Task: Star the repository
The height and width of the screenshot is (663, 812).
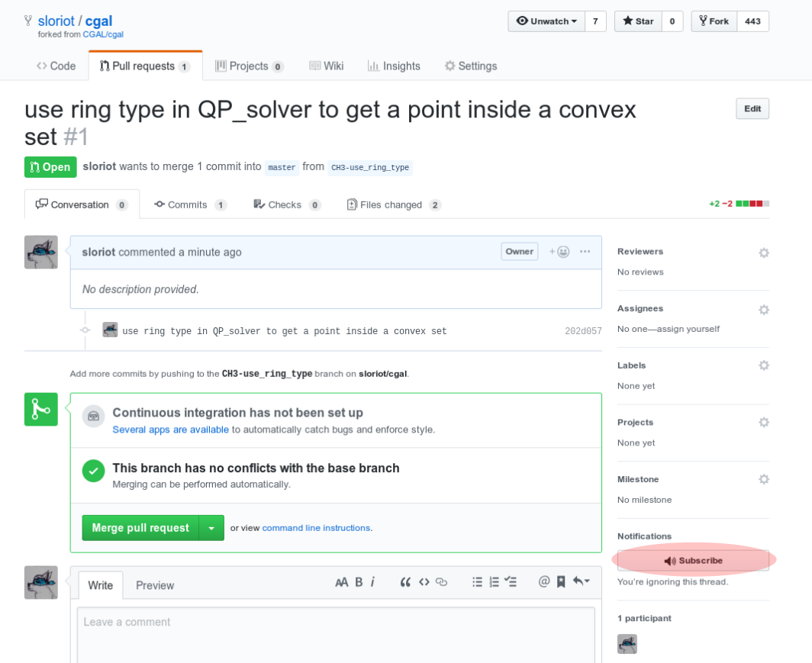Action: tap(638, 21)
